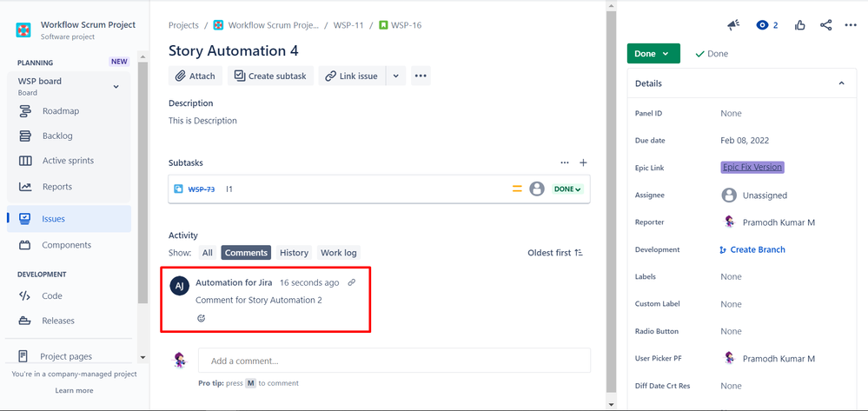Click the share icon

click(826, 25)
